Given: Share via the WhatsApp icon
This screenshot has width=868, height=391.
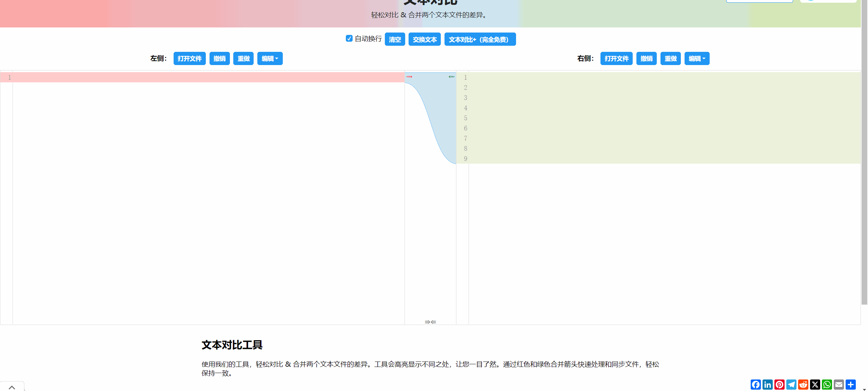Looking at the screenshot, I should pos(827,385).
